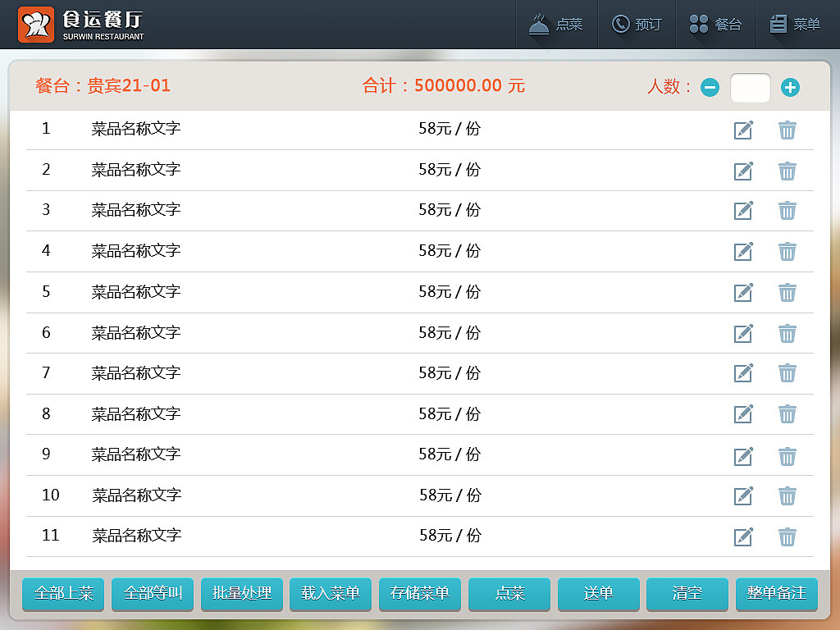Delete dish row 4

coord(787,251)
